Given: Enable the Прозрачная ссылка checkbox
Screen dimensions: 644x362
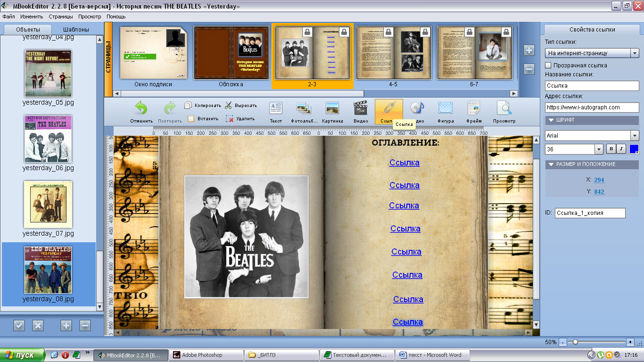Looking at the screenshot, I should coord(548,65).
